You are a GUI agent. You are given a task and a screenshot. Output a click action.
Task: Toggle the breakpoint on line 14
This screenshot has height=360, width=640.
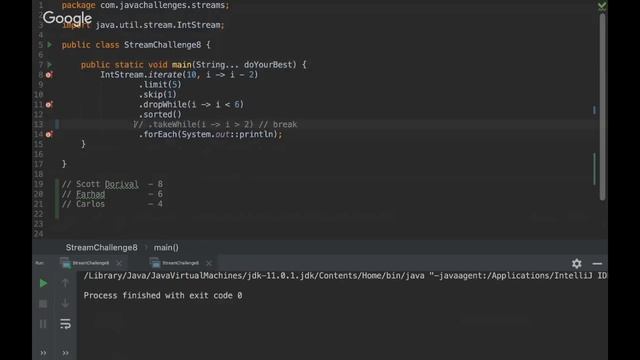click(x=49, y=134)
